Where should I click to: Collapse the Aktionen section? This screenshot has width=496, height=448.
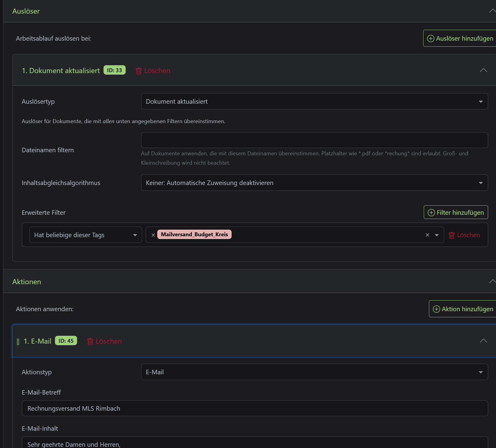click(492, 281)
